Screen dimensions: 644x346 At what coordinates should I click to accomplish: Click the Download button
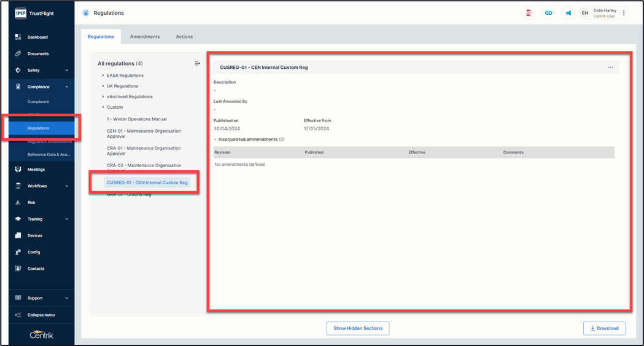click(x=604, y=328)
